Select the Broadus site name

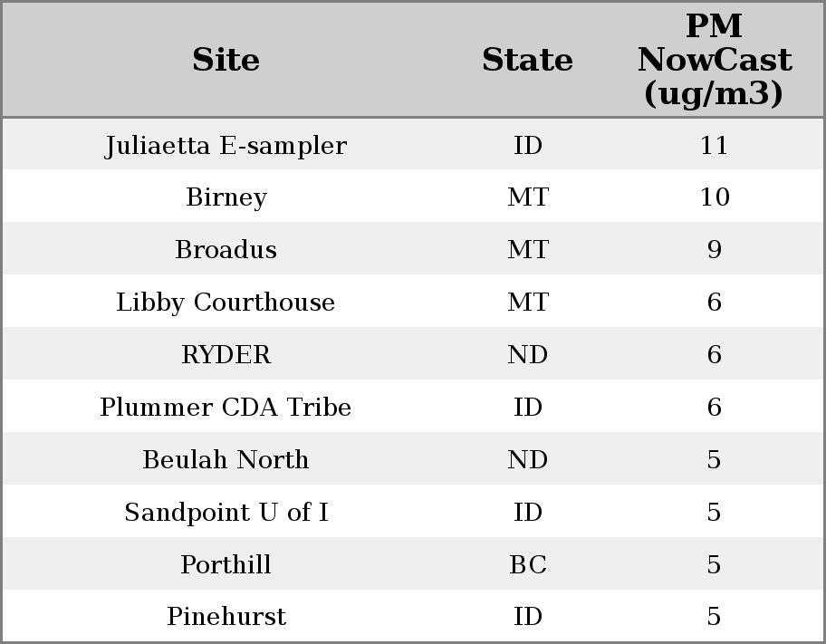point(226,250)
